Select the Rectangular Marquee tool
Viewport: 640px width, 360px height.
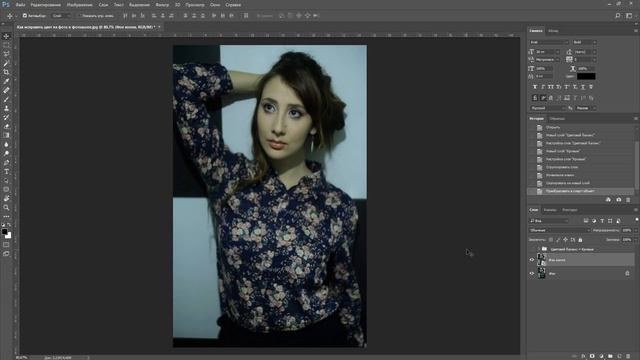pyautogui.click(x=6, y=45)
